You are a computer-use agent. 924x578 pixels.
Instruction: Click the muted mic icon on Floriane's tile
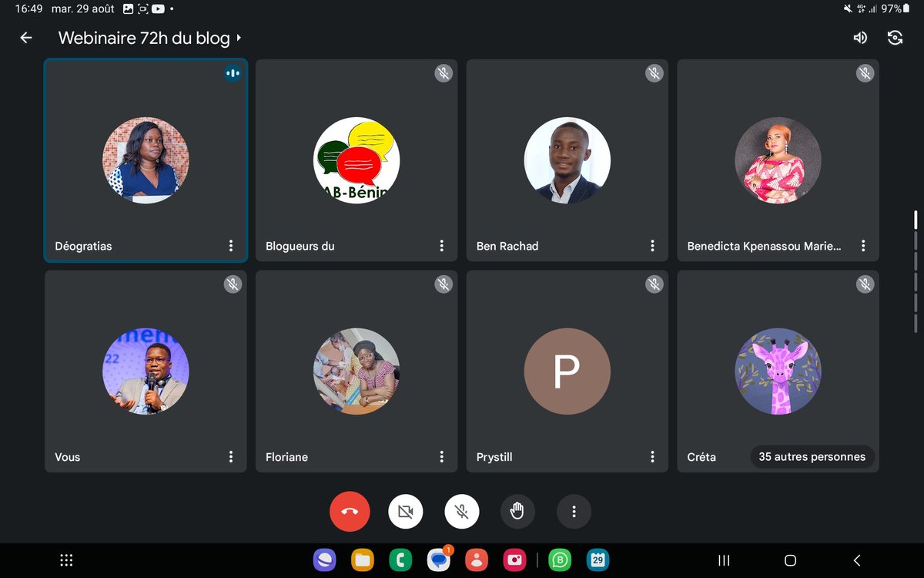click(x=444, y=284)
